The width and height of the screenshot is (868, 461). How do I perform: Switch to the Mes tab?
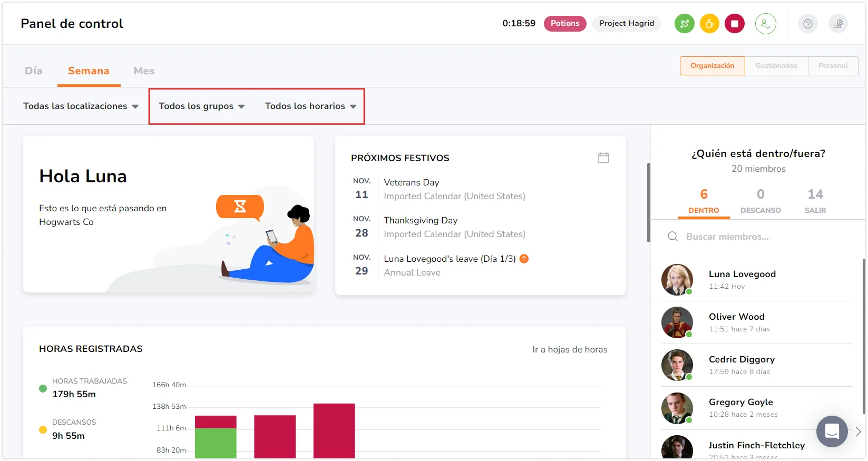coord(144,71)
